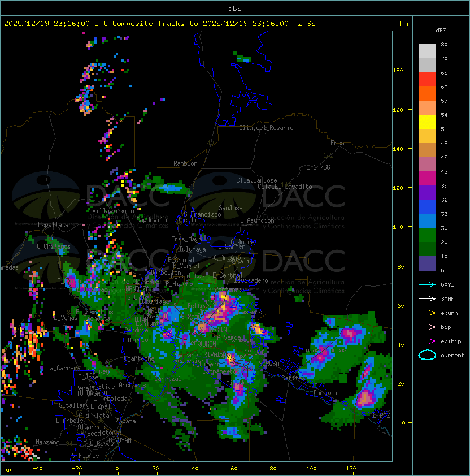Click the yellow eburn arrow in legend
Image resolution: width=470 pixels, height=476 pixels.
tap(427, 313)
